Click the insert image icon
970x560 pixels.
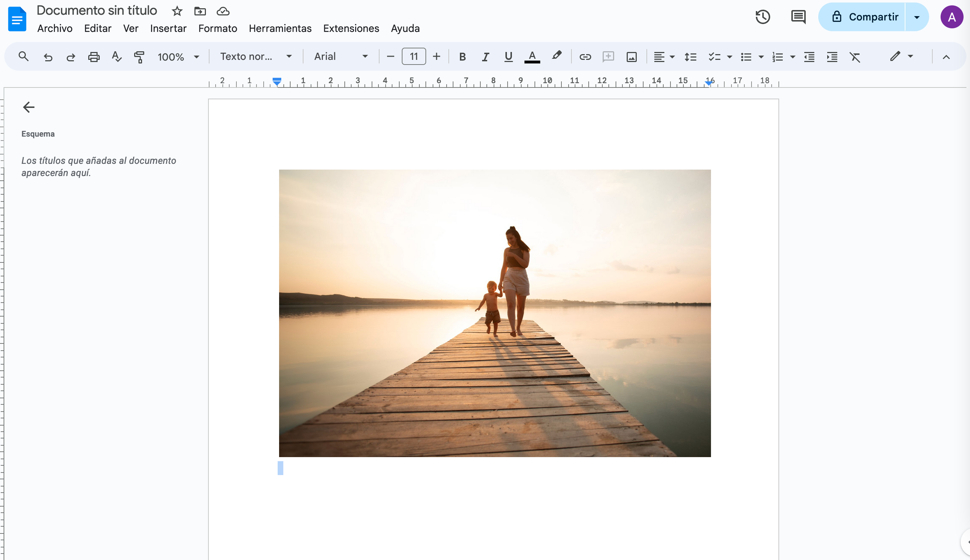pos(631,57)
